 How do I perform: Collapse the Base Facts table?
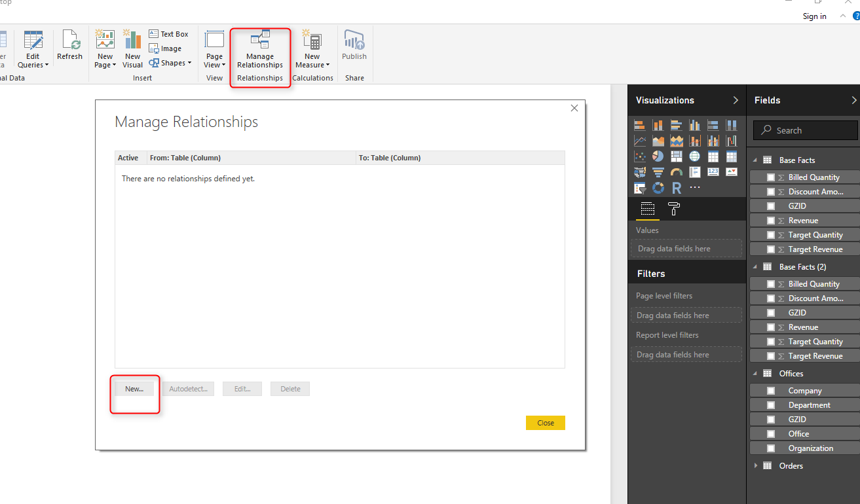click(x=755, y=159)
